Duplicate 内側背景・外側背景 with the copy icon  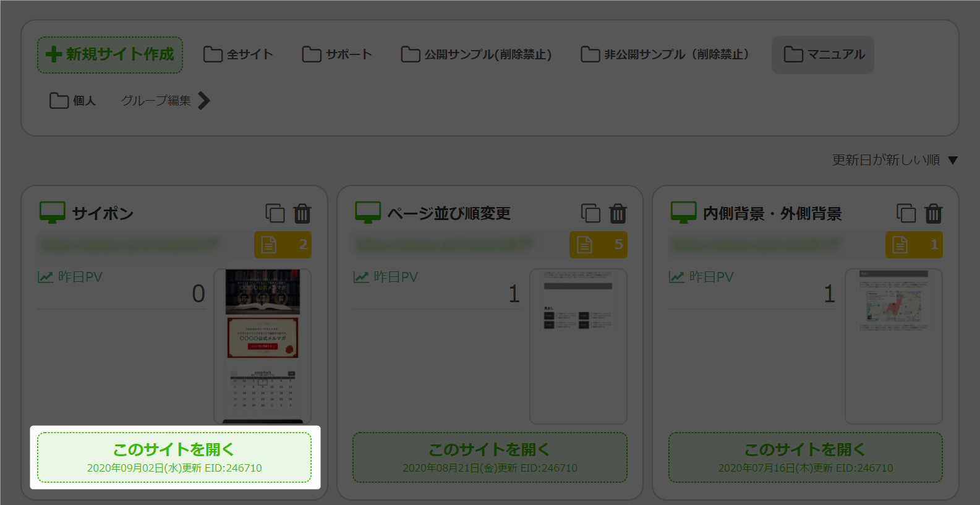tap(906, 213)
